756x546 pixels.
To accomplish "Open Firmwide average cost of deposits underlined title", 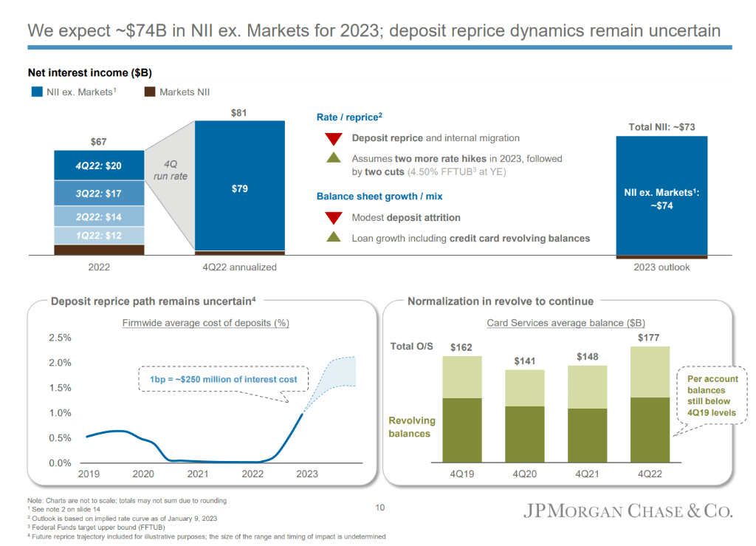I will click(x=205, y=323).
